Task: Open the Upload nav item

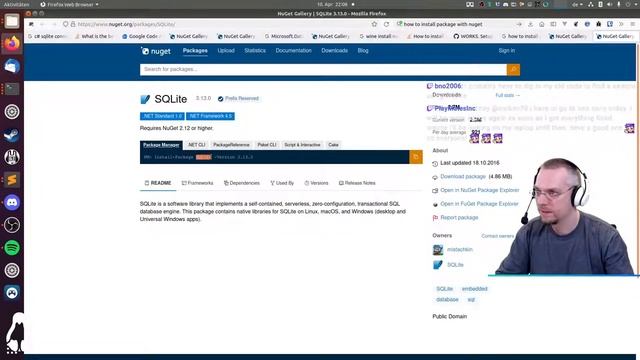Action: pyautogui.click(x=226, y=51)
